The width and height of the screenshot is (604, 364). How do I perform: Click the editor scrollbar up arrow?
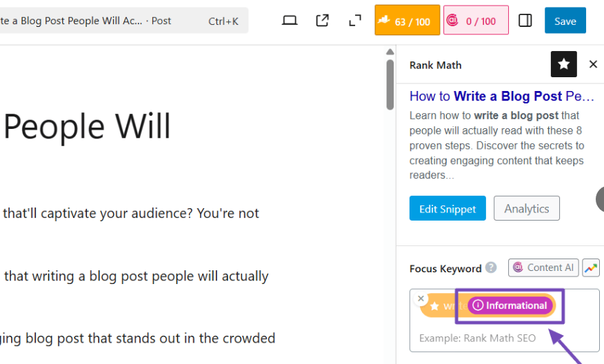click(390, 52)
